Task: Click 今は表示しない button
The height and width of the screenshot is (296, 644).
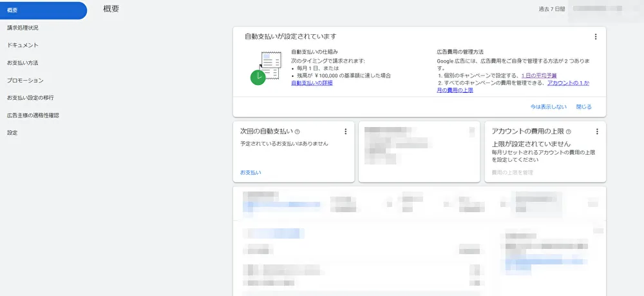Action: click(548, 107)
